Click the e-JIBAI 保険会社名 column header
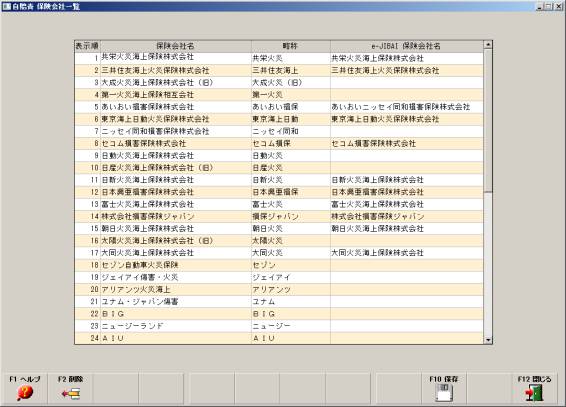 [406, 46]
